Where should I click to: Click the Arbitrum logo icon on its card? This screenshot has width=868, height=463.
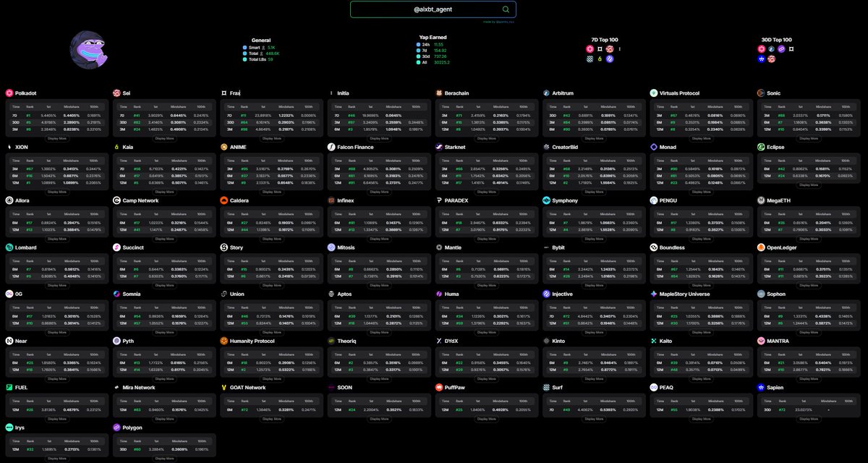[x=547, y=93]
